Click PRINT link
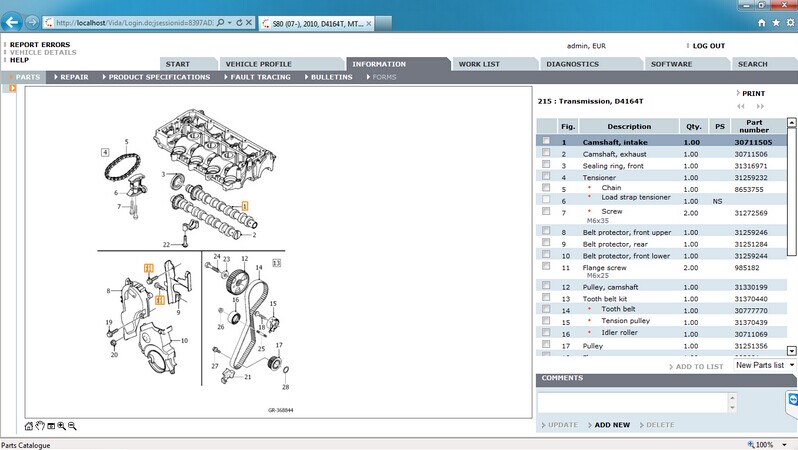 tap(753, 94)
